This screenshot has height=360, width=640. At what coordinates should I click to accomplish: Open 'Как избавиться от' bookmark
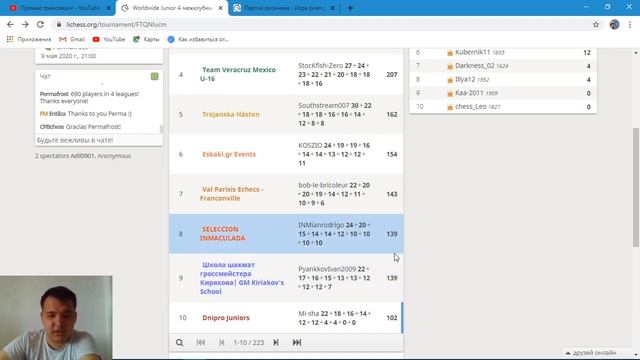[x=198, y=39]
